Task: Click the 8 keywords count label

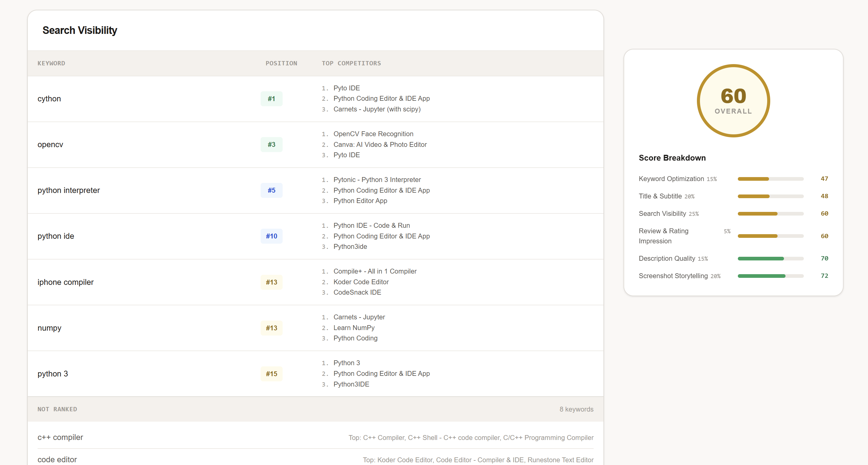Action: click(x=576, y=409)
